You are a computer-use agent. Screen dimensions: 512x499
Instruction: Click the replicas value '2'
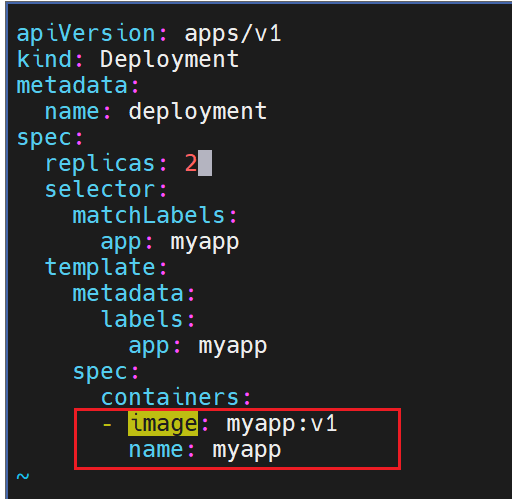tap(191, 163)
